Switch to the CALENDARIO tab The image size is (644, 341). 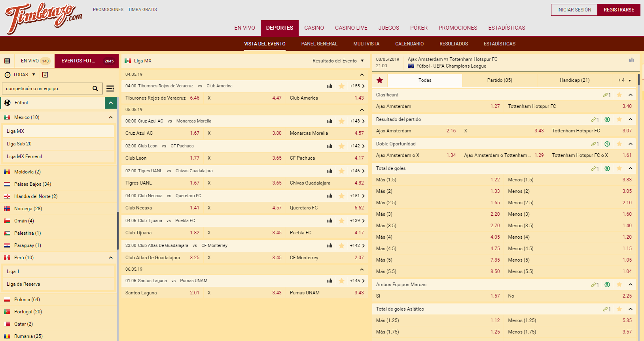tap(409, 44)
